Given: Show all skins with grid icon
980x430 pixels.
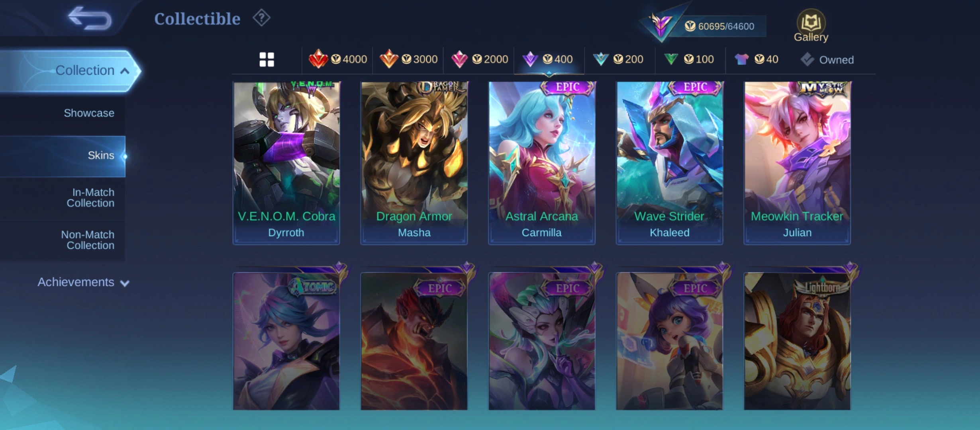Looking at the screenshot, I should 267,60.
